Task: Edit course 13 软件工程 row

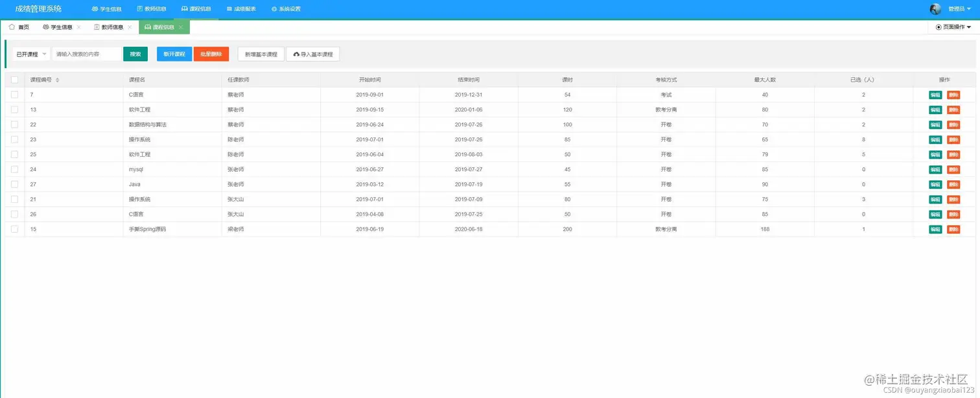Action: click(935, 110)
